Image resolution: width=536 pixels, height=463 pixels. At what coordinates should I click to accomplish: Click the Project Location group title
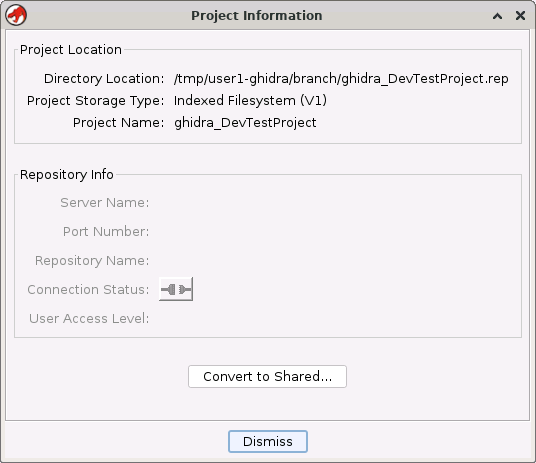[x=71, y=50]
